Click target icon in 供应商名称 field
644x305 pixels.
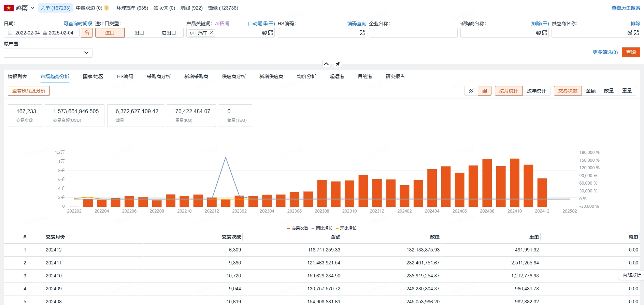pos(630,33)
